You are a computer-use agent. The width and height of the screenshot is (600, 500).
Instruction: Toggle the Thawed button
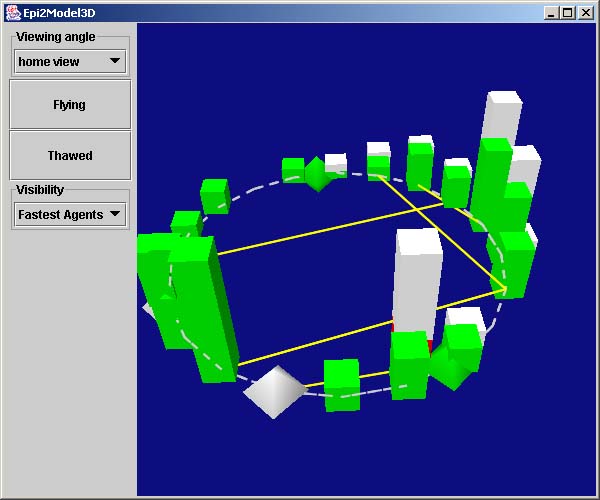coord(70,155)
